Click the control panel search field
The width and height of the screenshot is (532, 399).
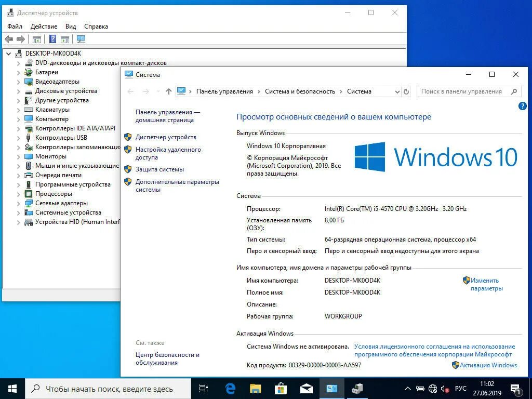469,91
